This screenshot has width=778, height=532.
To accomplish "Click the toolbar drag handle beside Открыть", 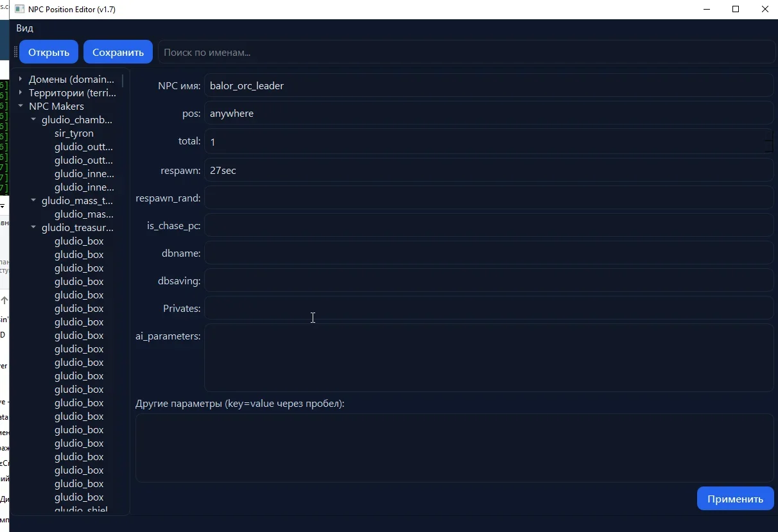I will tap(15, 52).
